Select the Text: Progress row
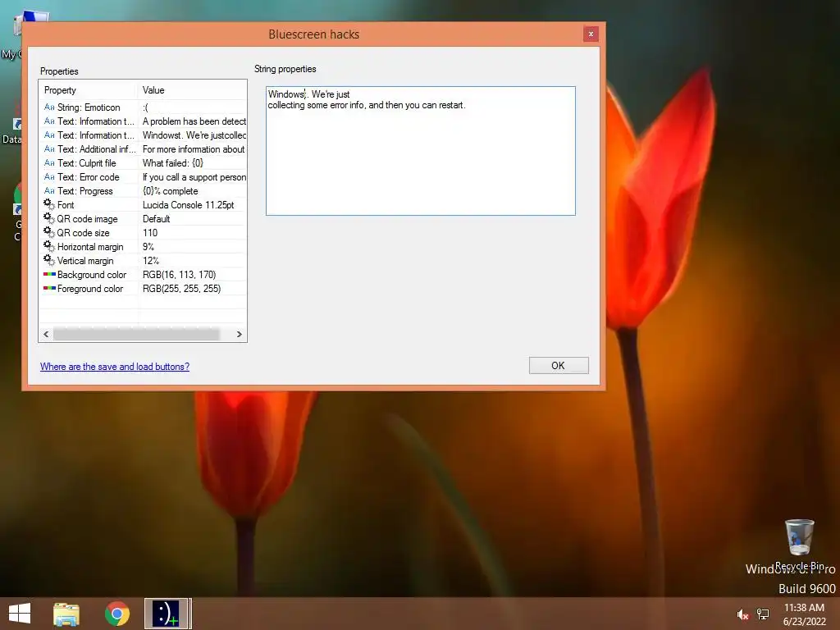Image resolution: width=840 pixels, height=630 pixels. (x=143, y=190)
